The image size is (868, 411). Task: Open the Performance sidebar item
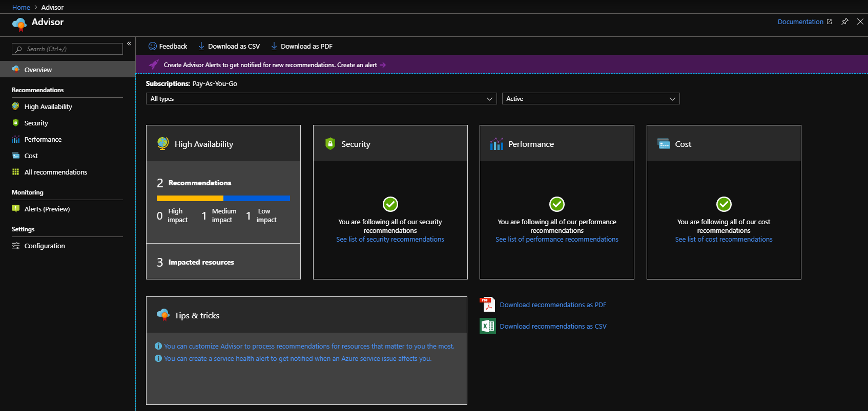point(43,139)
